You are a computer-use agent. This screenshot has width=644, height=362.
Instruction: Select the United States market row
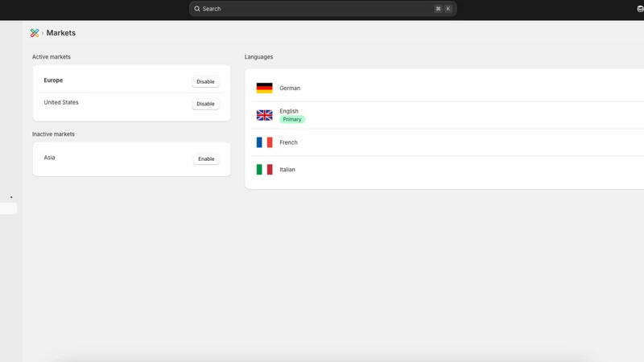pyautogui.click(x=131, y=105)
